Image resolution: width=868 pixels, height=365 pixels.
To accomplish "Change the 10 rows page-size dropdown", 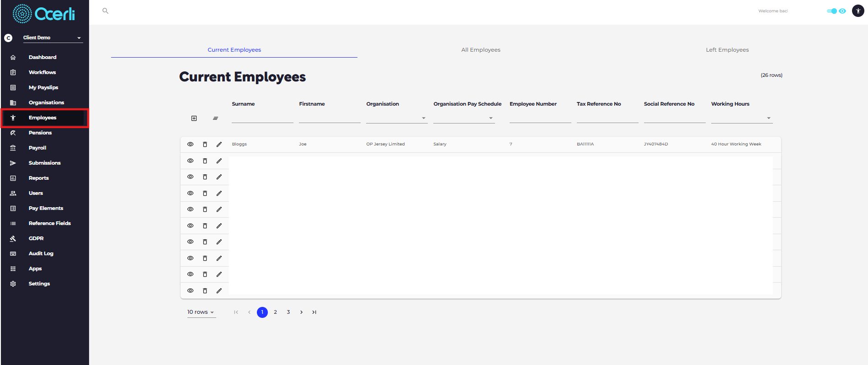I will pos(201,312).
